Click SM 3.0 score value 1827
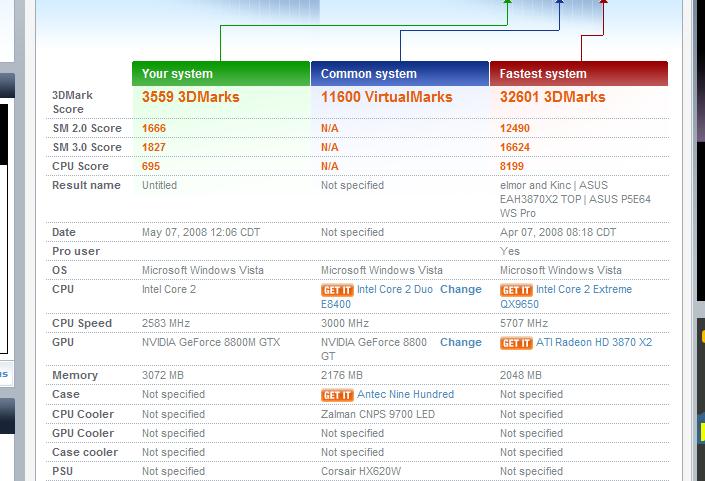 click(154, 147)
